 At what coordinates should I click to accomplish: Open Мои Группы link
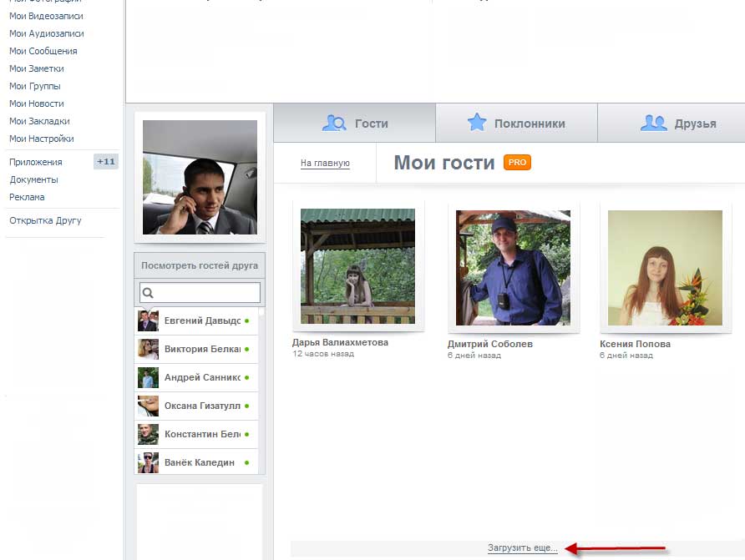(35, 86)
